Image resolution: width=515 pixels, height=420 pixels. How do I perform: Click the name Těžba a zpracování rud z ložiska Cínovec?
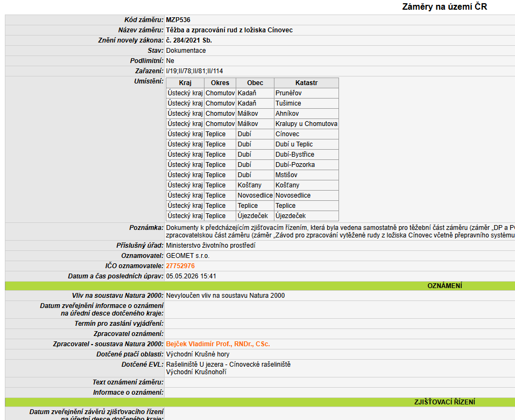click(229, 30)
